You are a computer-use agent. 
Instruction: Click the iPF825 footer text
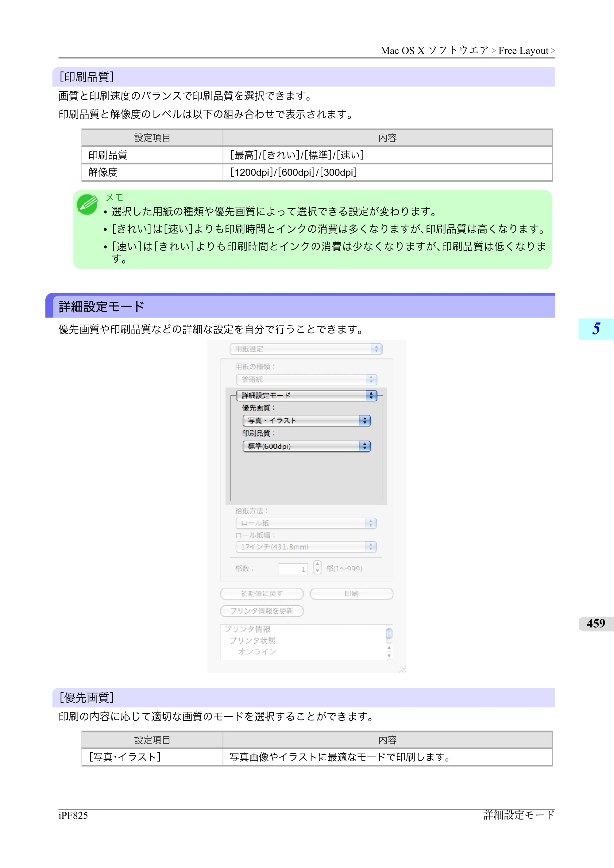click(73, 815)
